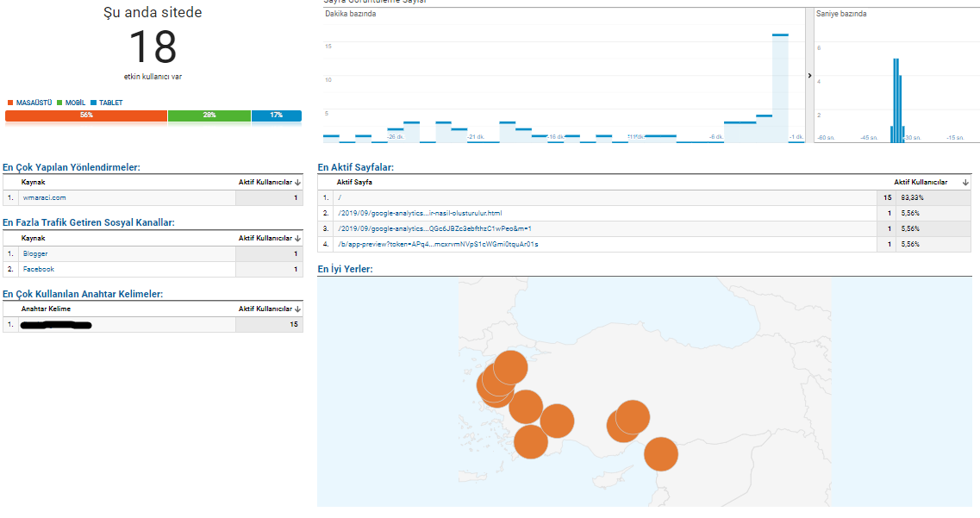
Task: Click Kaynak column header in Yönlendirmeler table
Action: [x=33, y=183]
